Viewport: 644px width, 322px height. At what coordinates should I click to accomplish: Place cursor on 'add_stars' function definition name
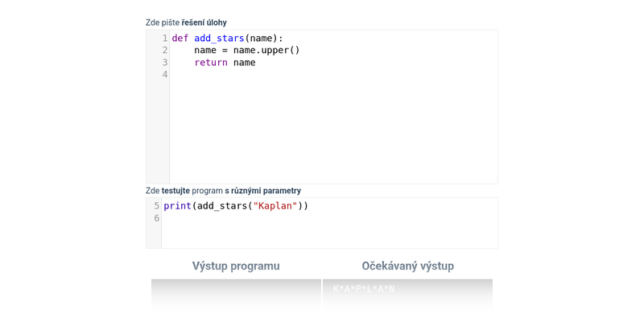click(219, 38)
